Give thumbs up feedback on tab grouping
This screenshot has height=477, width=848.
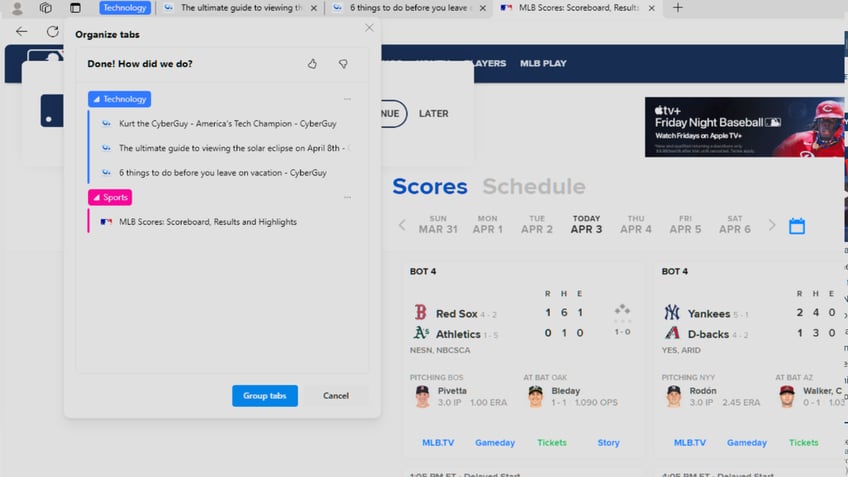click(312, 64)
